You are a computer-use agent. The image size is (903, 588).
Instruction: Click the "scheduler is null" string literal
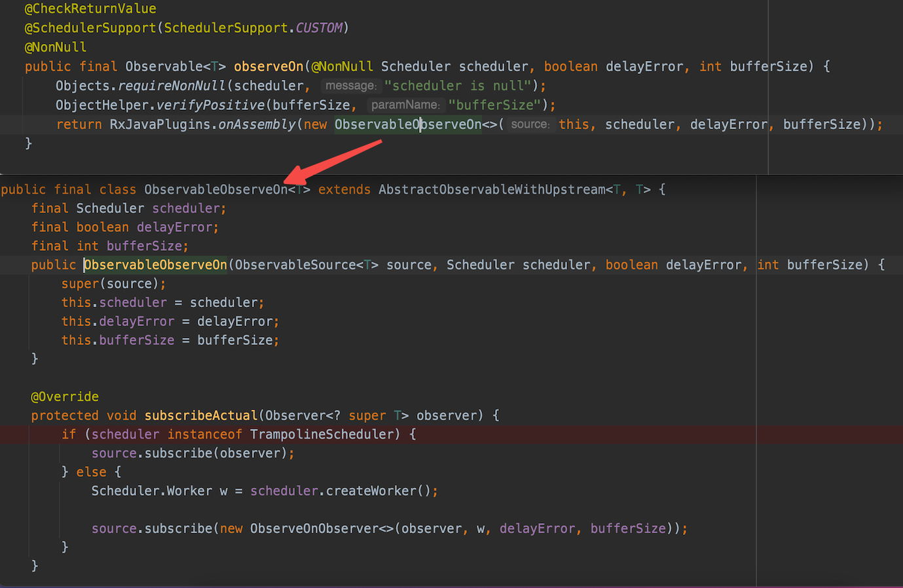[x=456, y=85]
